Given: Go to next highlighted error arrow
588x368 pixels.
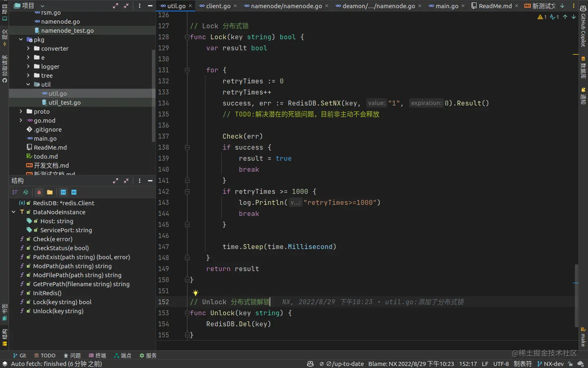Looking at the screenshot, I should click(x=574, y=17).
